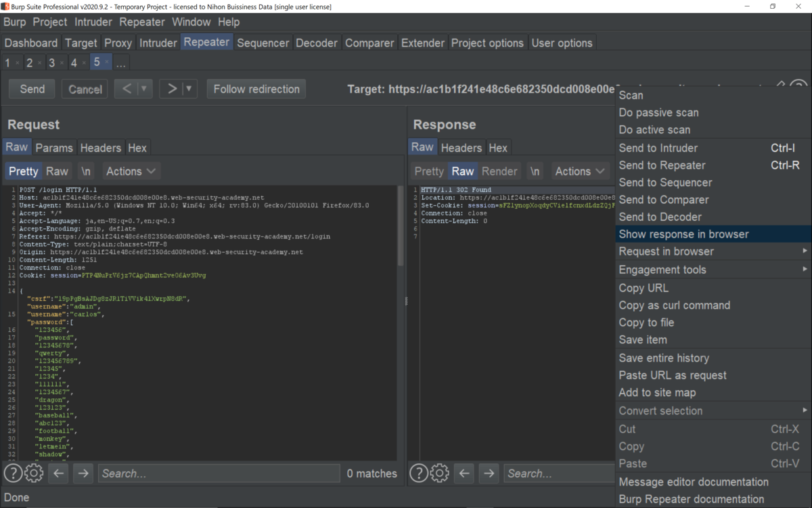This screenshot has width=812, height=508.
Task: Open the Window menu
Action: pos(191,22)
